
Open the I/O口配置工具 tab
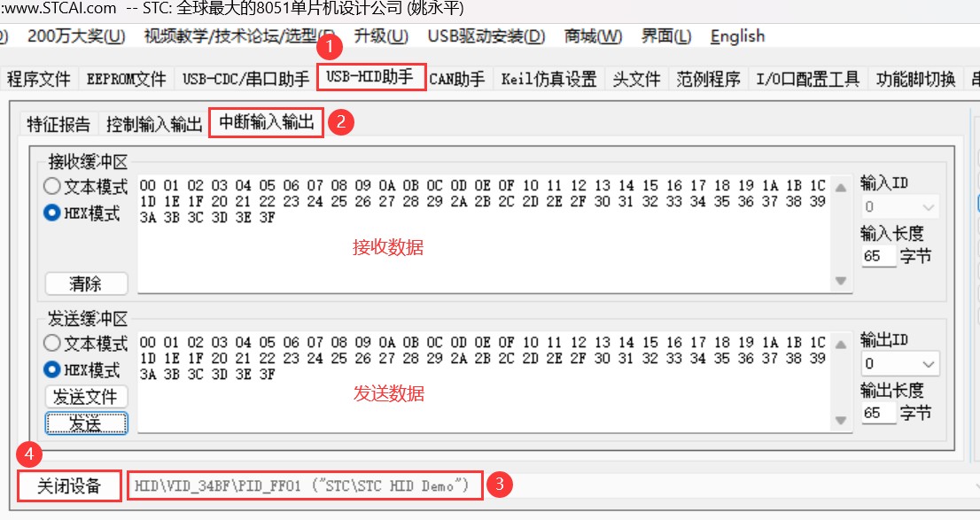click(807, 79)
